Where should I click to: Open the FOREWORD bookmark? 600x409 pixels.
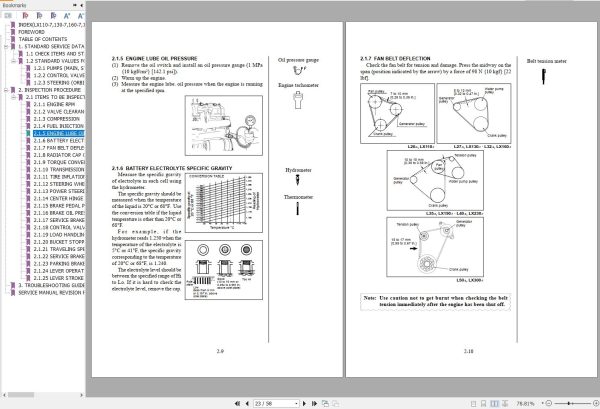click(x=31, y=32)
